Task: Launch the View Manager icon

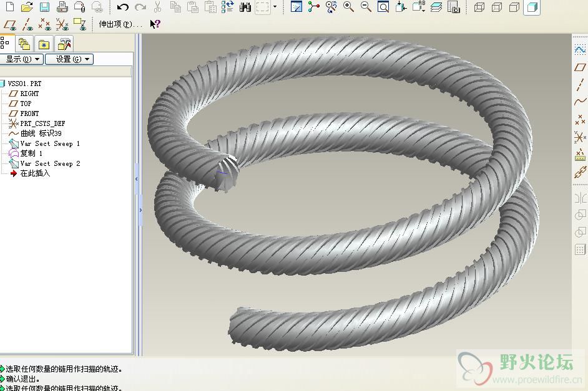Action: [x=454, y=7]
